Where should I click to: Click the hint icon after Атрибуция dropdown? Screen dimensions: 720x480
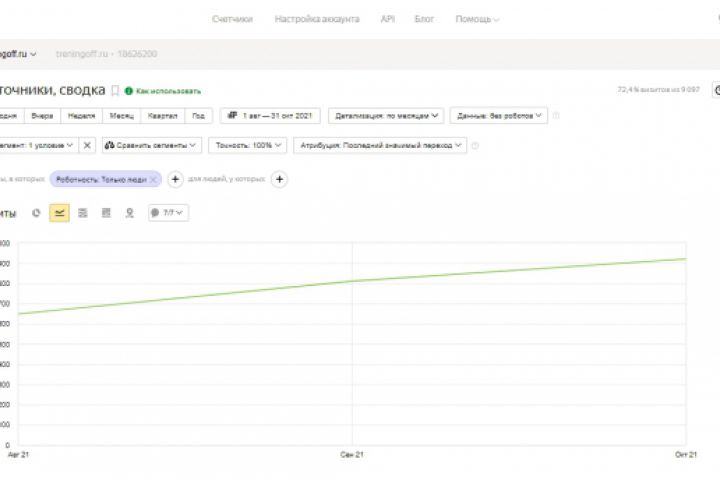pos(475,146)
